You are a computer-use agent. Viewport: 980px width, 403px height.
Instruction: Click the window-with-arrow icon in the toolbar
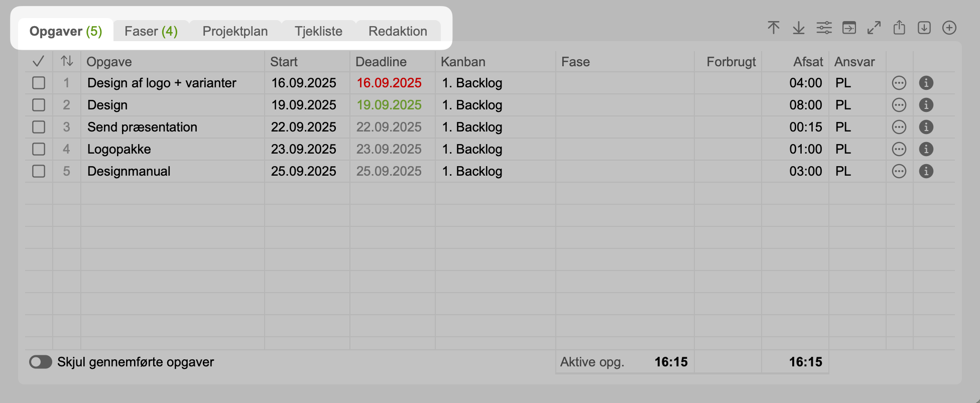point(849,28)
